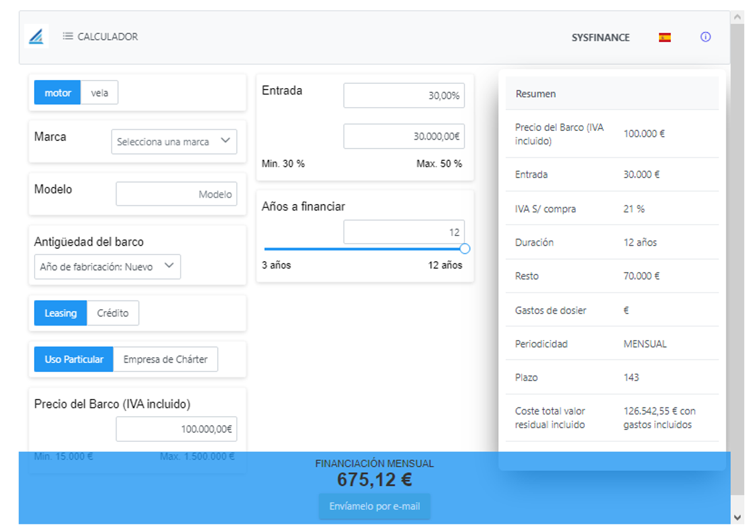
Task: Choose Crédito financing option
Action: [113, 313]
